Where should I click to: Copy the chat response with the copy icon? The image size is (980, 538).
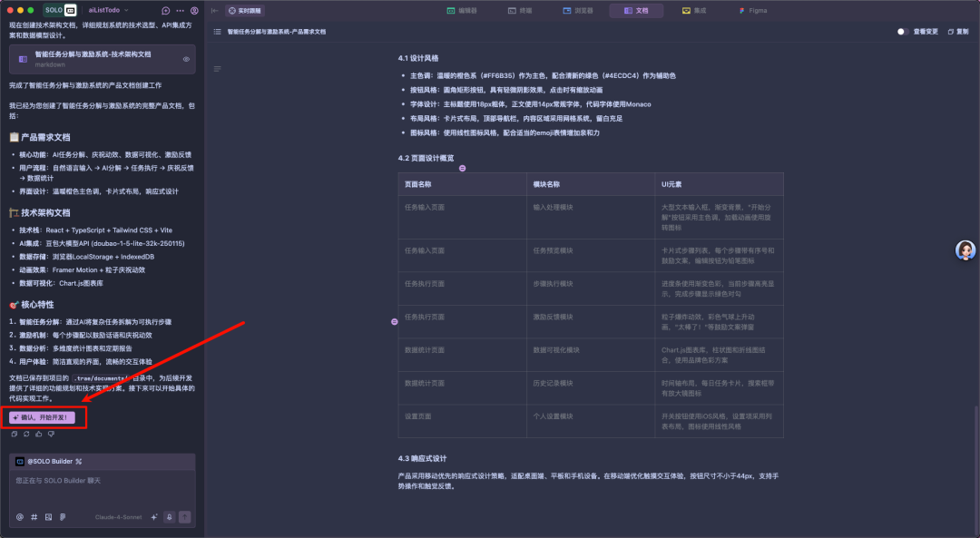15,434
